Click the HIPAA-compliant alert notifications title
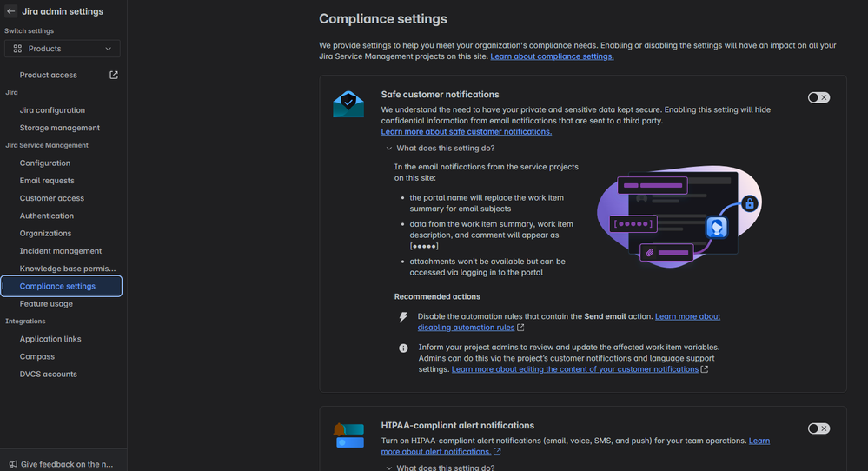The height and width of the screenshot is (471, 868). coord(457,426)
